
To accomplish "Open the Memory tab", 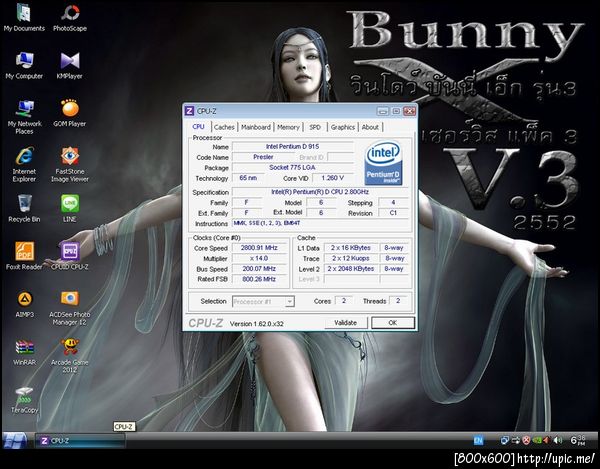I will coord(288,127).
